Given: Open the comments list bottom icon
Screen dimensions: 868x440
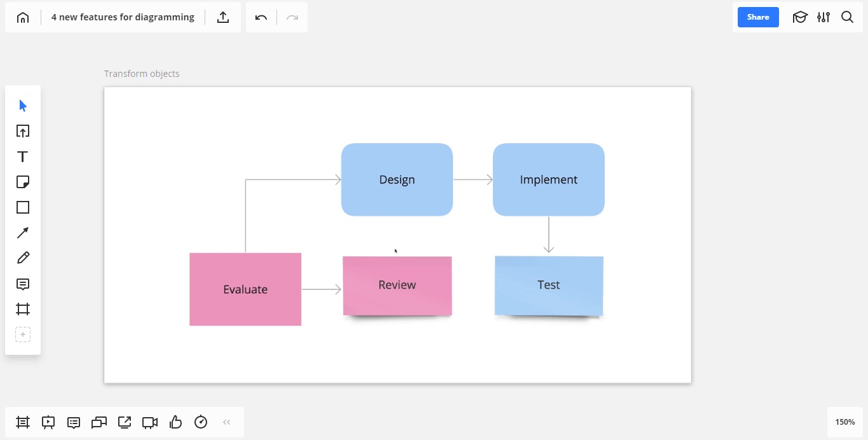Looking at the screenshot, I should pos(74,422).
